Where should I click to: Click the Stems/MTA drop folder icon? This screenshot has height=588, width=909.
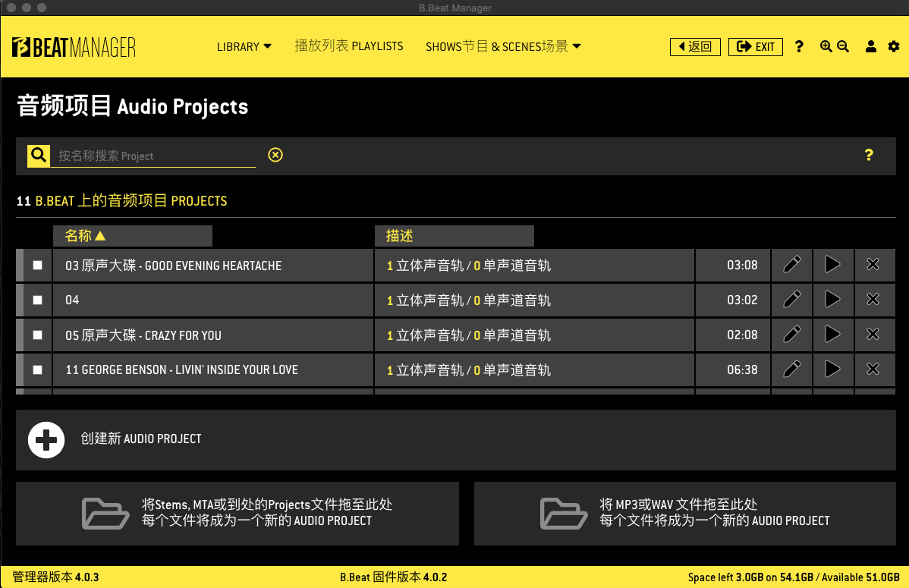pyautogui.click(x=105, y=513)
